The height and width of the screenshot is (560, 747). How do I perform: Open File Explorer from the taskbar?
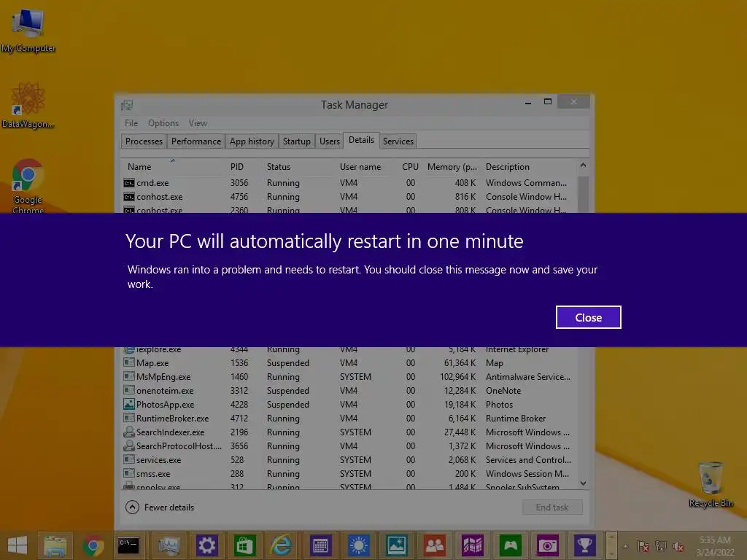pyautogui.click(x=55, y=545)
